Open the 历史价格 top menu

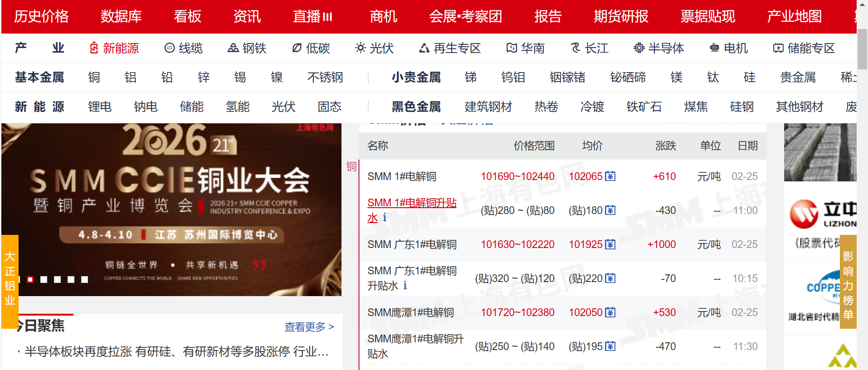tap(41, 16)
